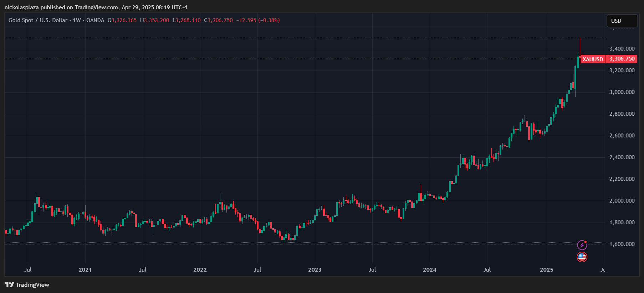Click the OANDA data source label
Screen dimensions: 644x293
[x=95, y=20]
